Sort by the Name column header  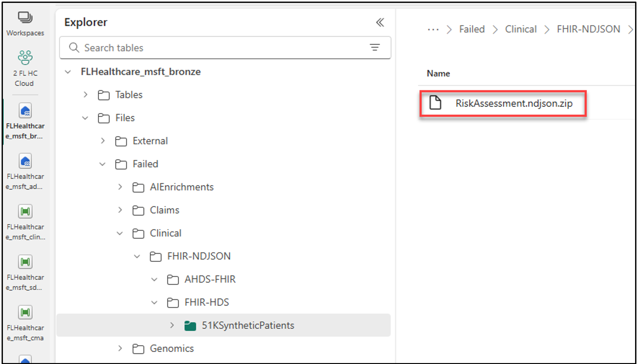(438, 74)
